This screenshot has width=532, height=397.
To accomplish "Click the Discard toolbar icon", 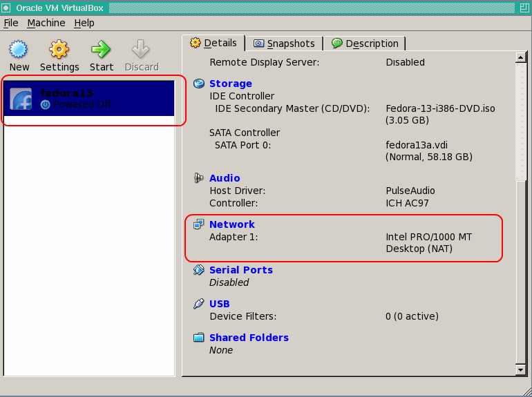I will tap(142, 50).
